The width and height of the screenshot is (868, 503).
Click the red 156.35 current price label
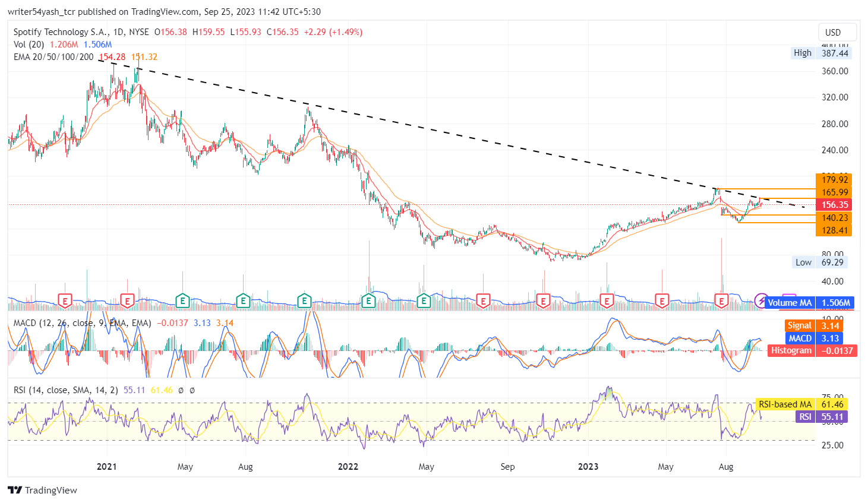pos(834,205)
